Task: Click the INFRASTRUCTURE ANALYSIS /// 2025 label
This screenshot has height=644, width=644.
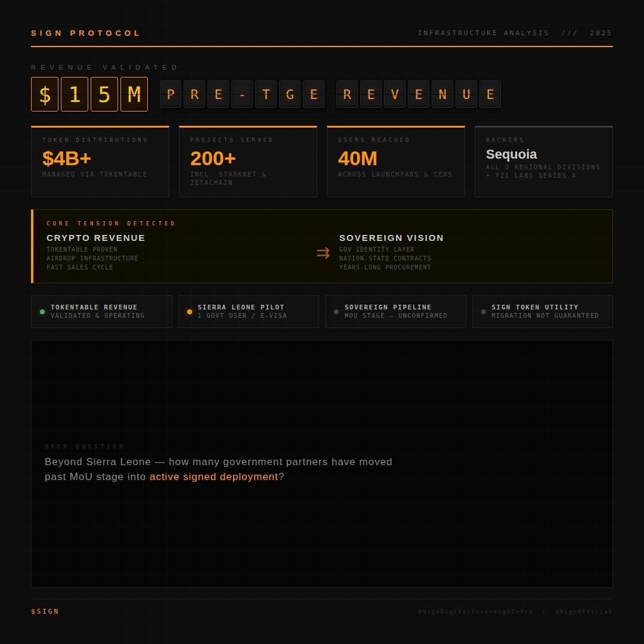Action: point(515,33)
